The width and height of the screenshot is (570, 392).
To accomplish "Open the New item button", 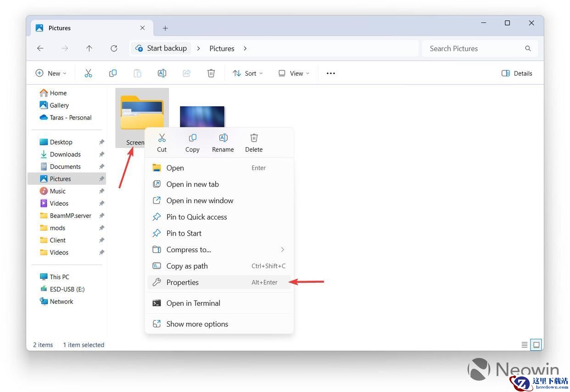I will point(51,73).
